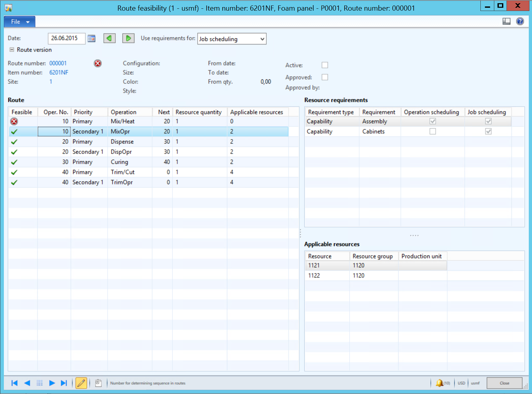Open the notifications bell icon

[x=439, y=383]
